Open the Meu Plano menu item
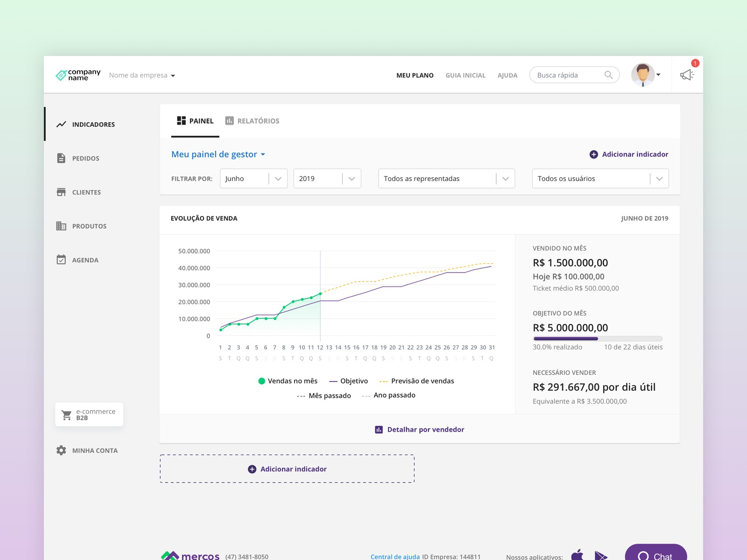Image resolution: width=747 pixels, height=560 pixels. 415,75
